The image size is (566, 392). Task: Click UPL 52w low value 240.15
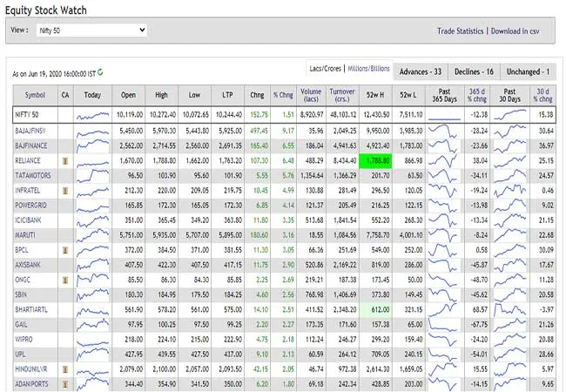414,355
